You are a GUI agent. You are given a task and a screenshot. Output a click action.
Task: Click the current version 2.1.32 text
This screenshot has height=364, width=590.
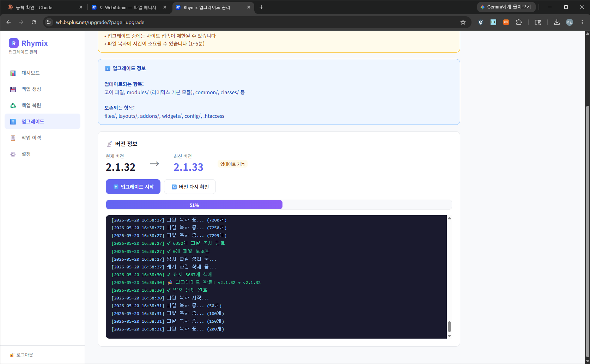coord(121,167)
